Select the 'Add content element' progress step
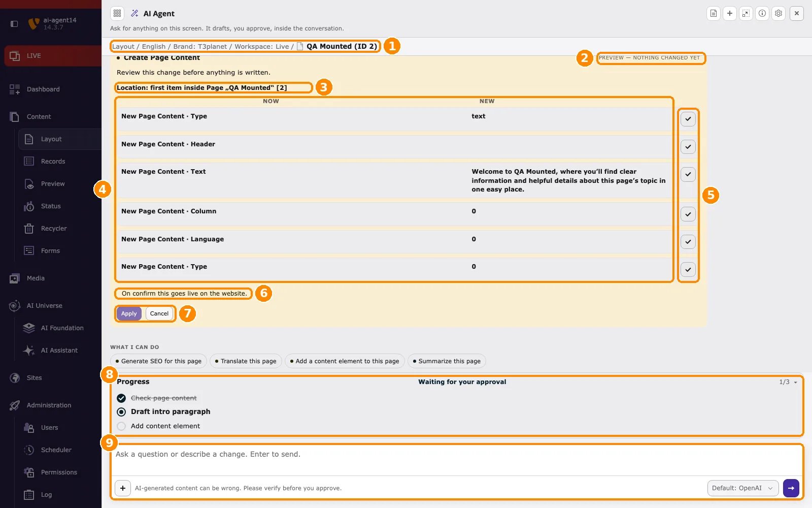 [158, 426]
